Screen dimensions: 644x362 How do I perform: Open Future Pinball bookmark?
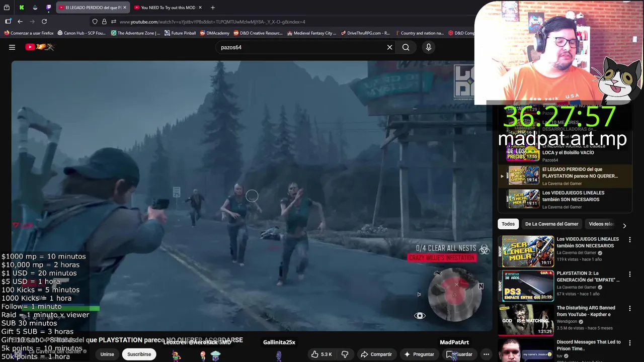click(x=180, y=33)
